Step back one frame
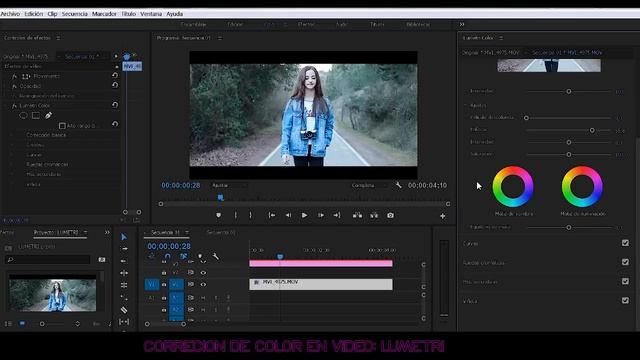640x360 pixels. coord(288,215)
